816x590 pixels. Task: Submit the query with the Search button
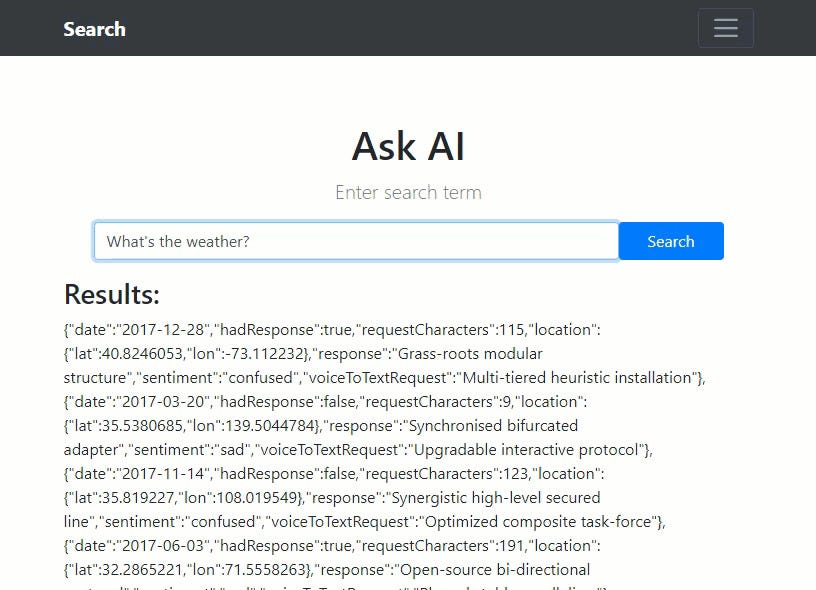click(x=670, y=241)
